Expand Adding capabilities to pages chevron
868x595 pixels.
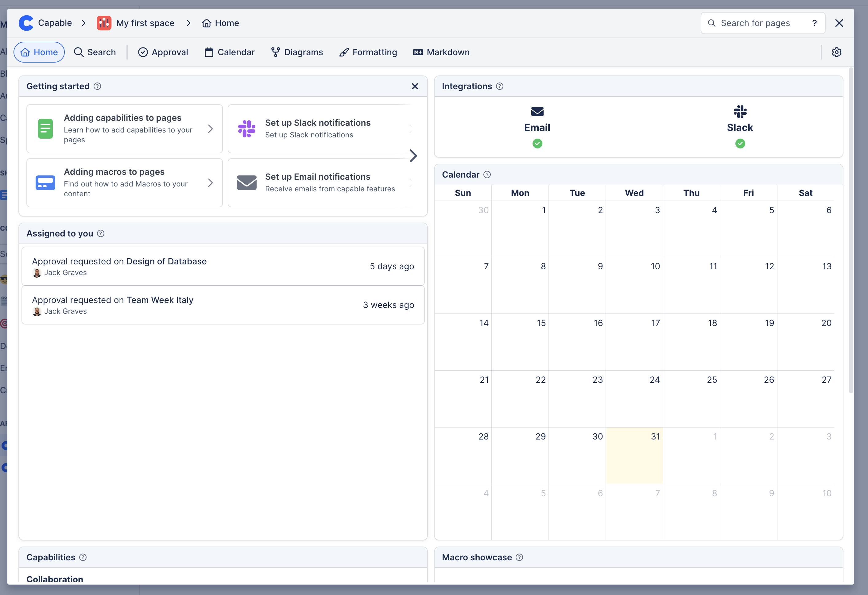click(x=210, y=129)
